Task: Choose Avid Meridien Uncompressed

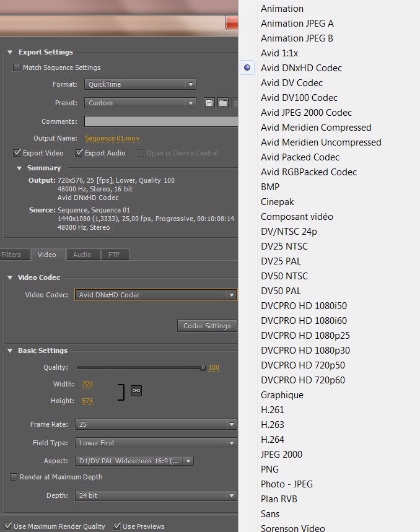Action: point(321,142)
